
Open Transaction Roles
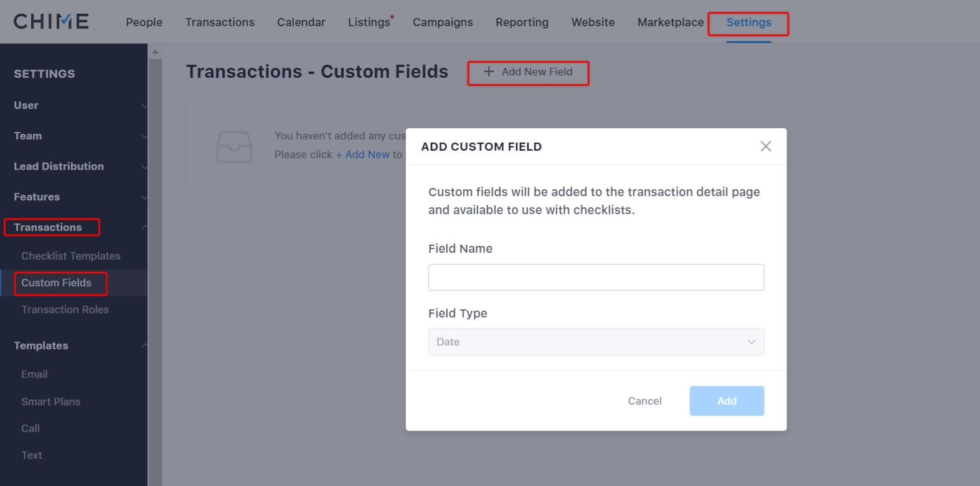(65, 309)
